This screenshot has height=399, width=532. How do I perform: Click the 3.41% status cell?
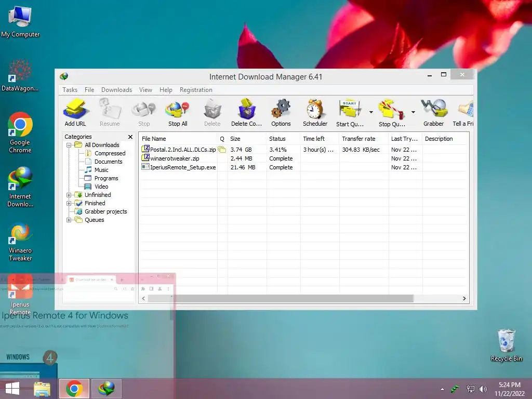(278, 150)
